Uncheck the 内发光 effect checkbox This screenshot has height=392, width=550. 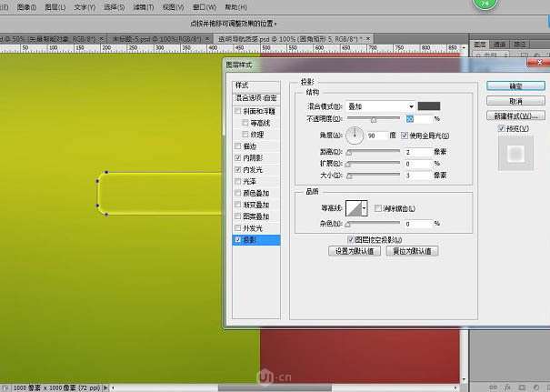pos(238,169)
